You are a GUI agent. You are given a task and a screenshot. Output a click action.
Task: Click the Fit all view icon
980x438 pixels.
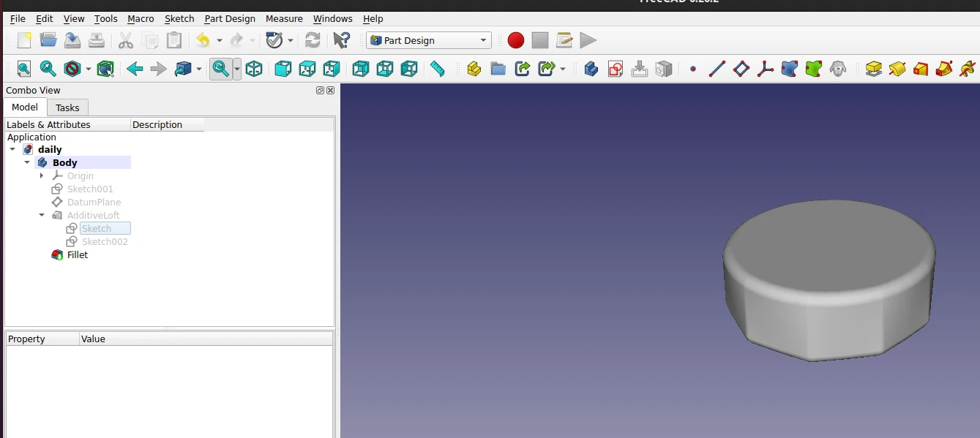[x=24, y=69]
